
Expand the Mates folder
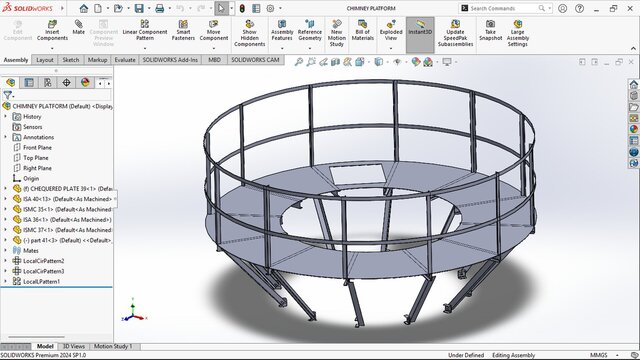pos(5,250)
